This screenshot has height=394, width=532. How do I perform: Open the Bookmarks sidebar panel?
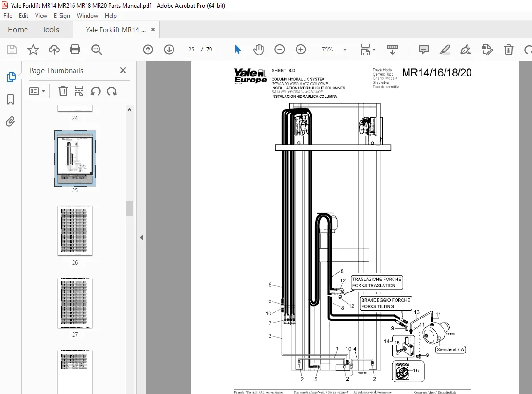[x=11, y=100]
